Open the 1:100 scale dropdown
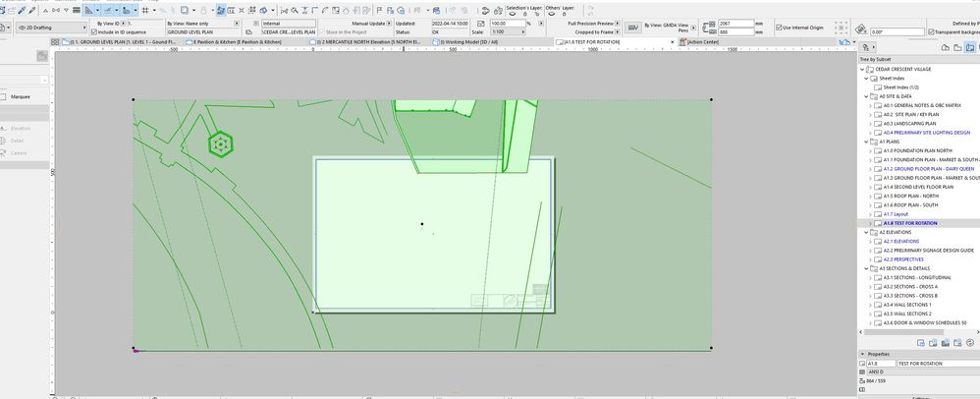980x399 pixels. click(x=508, y=31)
